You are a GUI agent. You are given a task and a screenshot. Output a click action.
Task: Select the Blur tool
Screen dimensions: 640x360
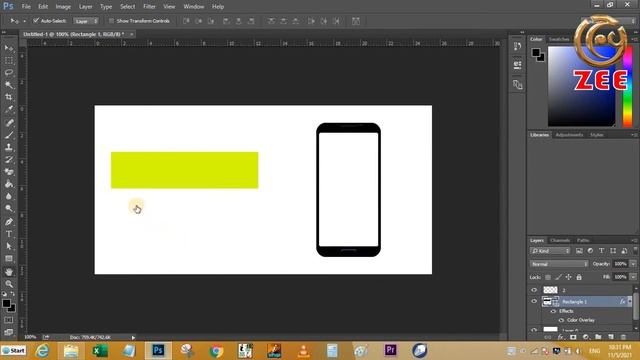click(x=9, y=196)
